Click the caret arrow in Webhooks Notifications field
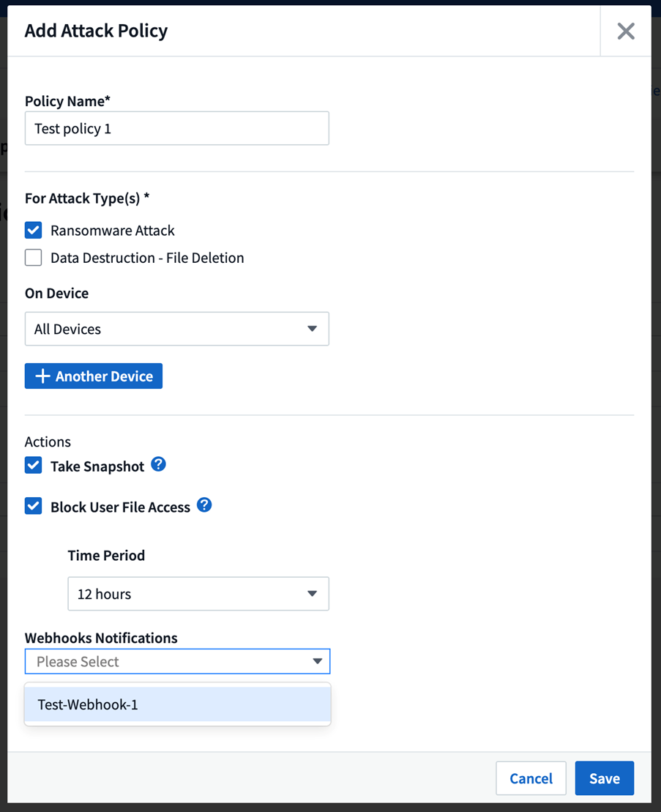 [317, 661]
